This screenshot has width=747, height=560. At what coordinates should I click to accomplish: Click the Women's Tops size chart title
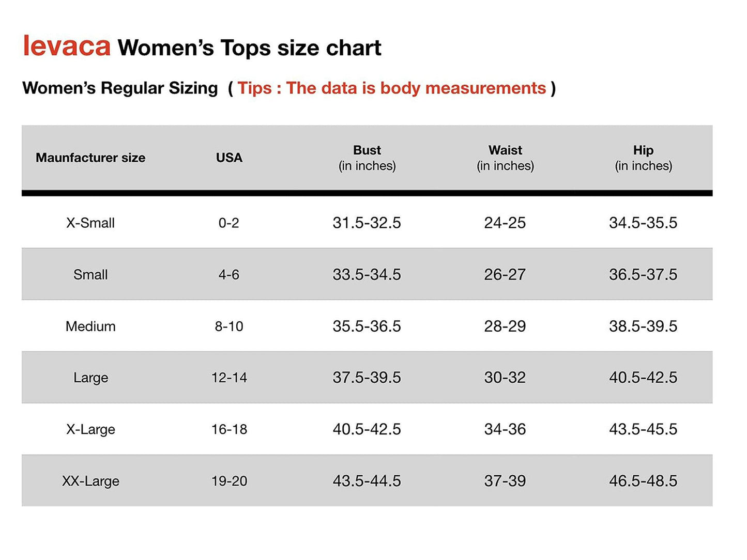click(249, 48)
